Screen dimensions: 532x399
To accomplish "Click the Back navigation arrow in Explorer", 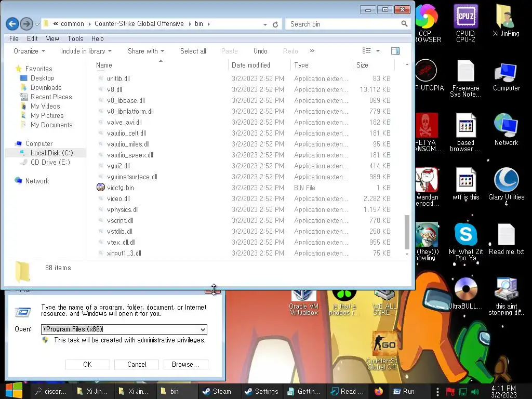I will [12, 24].
